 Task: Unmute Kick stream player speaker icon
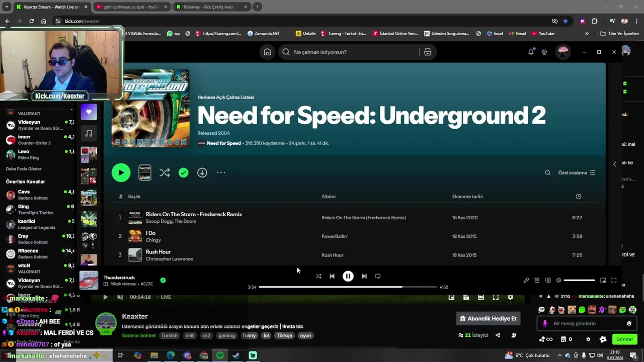click(x=120, y=297)
